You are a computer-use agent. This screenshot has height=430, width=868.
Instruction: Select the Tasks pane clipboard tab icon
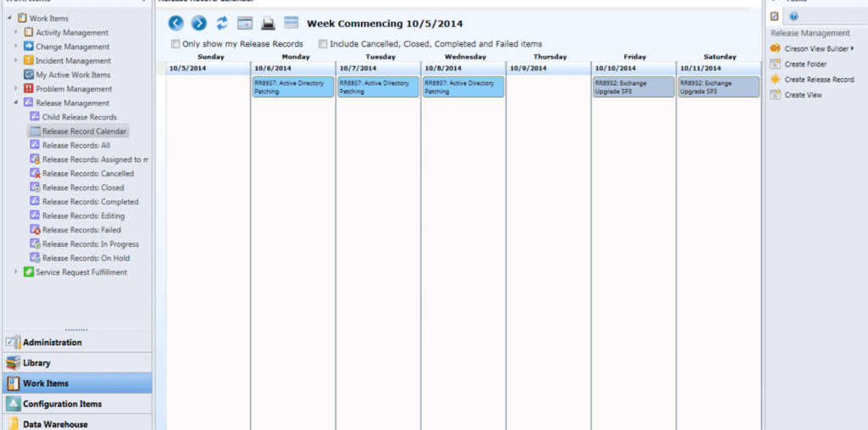coord(775,16)
